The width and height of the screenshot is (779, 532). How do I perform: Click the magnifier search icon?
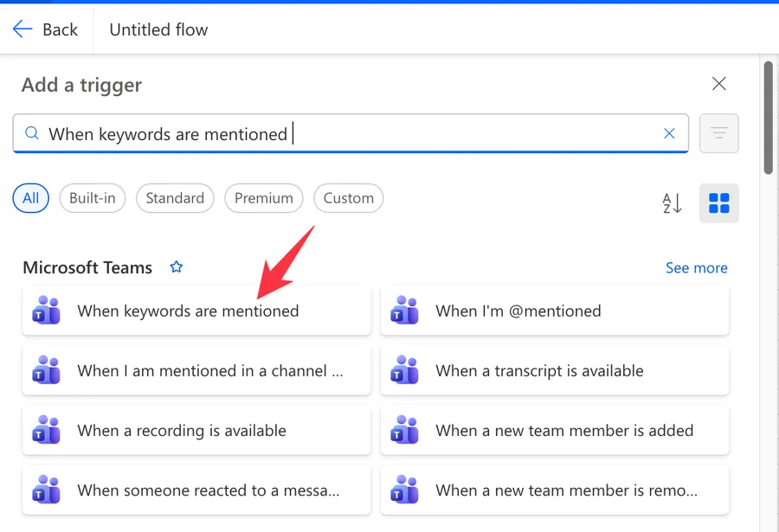[32, 133]
